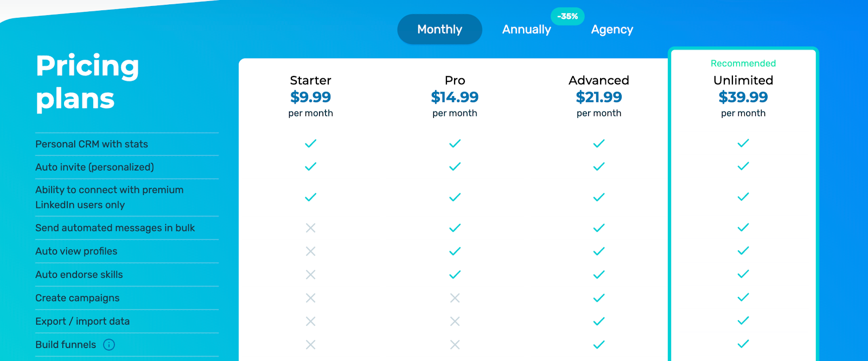Viewport: 868px width, 361px height.
Task: Click the X under Pro for Export / import data
Action: coord(455,321)
